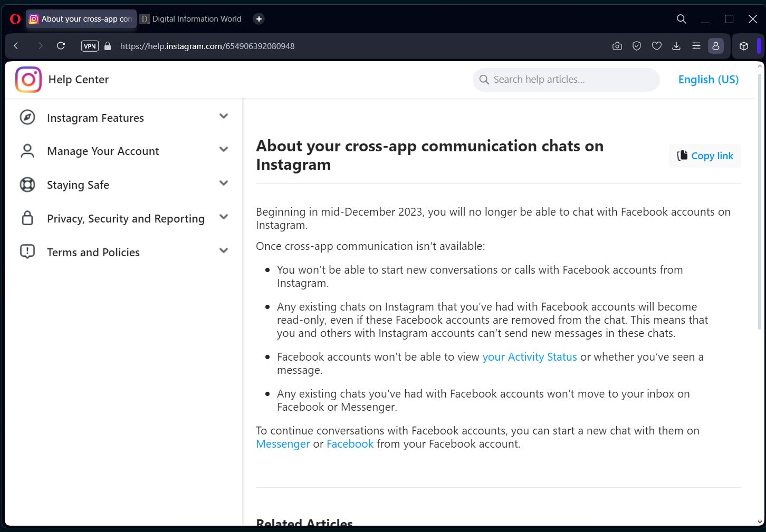Select Instagram Features in the sidebar
The width and height of the screenshot is (766, 532).
pos(95,118)
